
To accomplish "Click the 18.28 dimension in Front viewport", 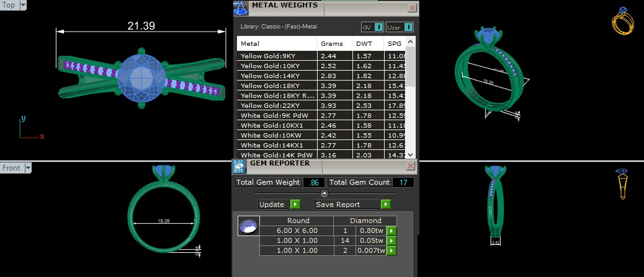I will tap(163, 221).
